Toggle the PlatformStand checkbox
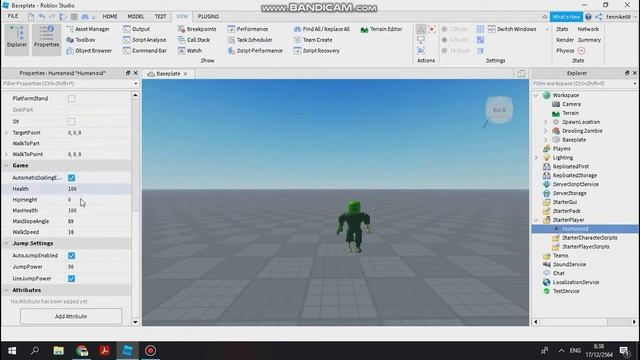 (71, 99)
